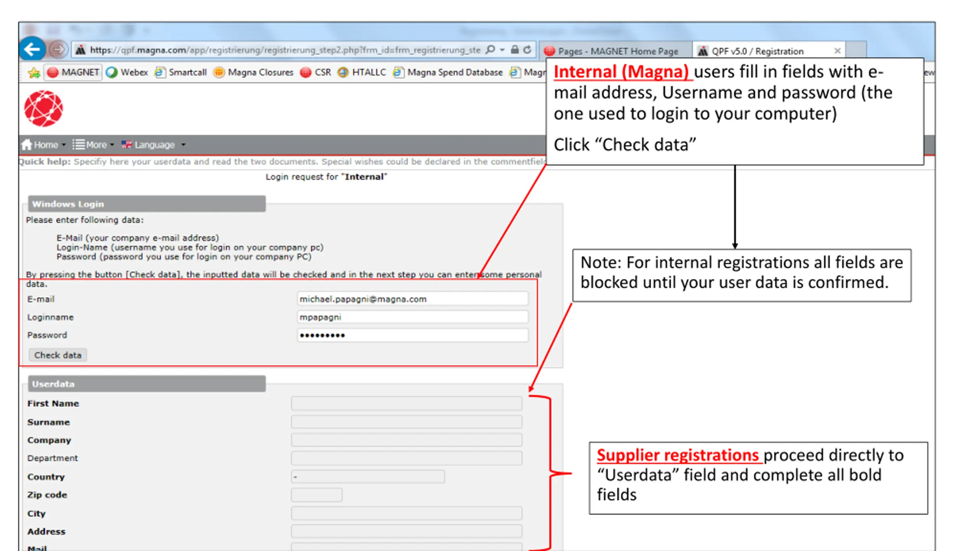The height and width of the screenshot is (551, 980).
Task: Open the Webex bookmark
Action: coord(127,72)
